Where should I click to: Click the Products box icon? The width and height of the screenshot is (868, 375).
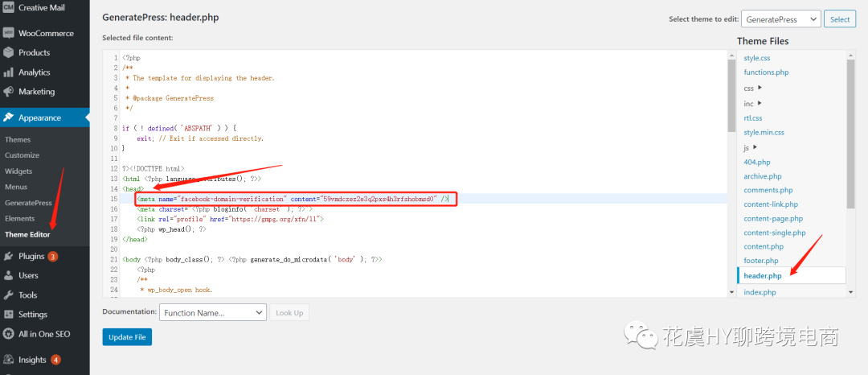click(x=8, y=52)
